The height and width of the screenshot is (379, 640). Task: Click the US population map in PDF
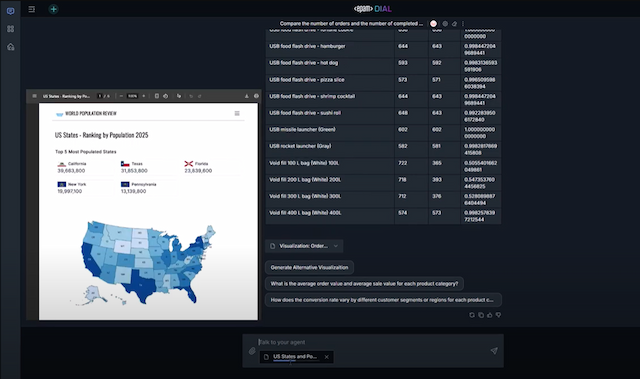pyautogui.click(x=144, y=263)
